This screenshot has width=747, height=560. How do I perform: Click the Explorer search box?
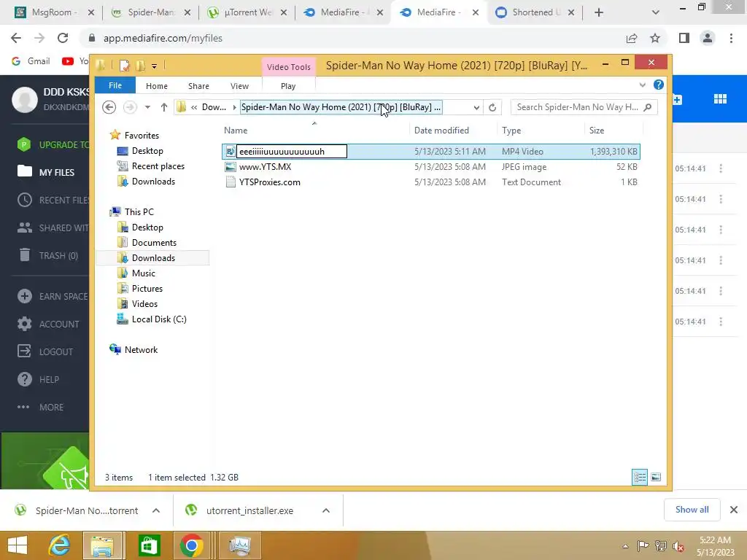[584, 107]
